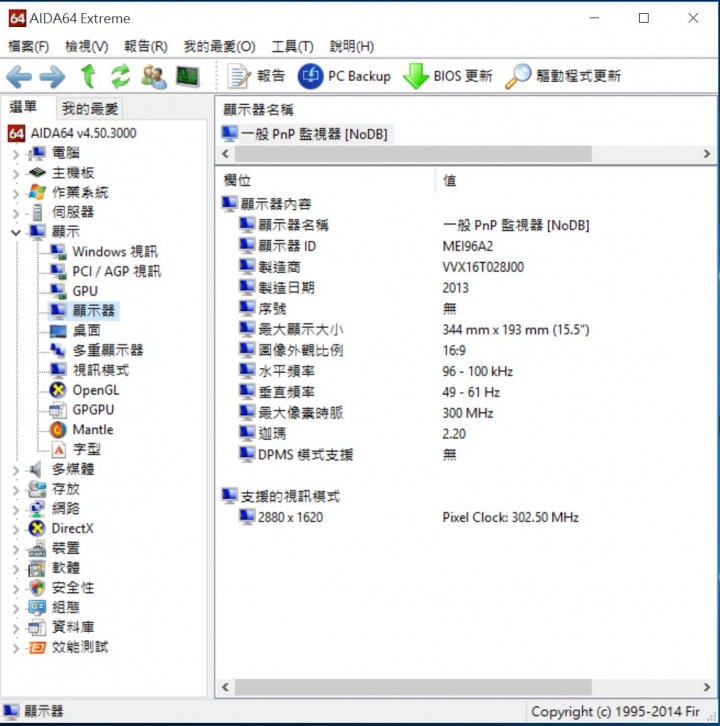The image size is (720, 726).
Task: Expand the 多媒體 node arrow
Action: pyautogui.click(x=16, y=470)
